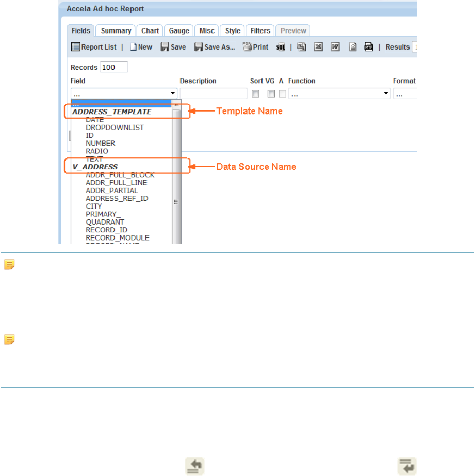Print the report to PDF

[255, 47]
